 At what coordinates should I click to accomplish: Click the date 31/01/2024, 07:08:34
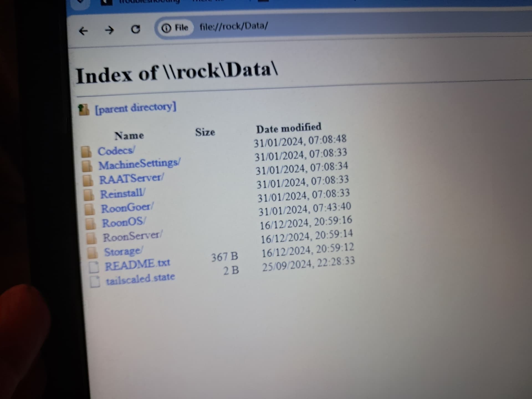tap(302, 168)
